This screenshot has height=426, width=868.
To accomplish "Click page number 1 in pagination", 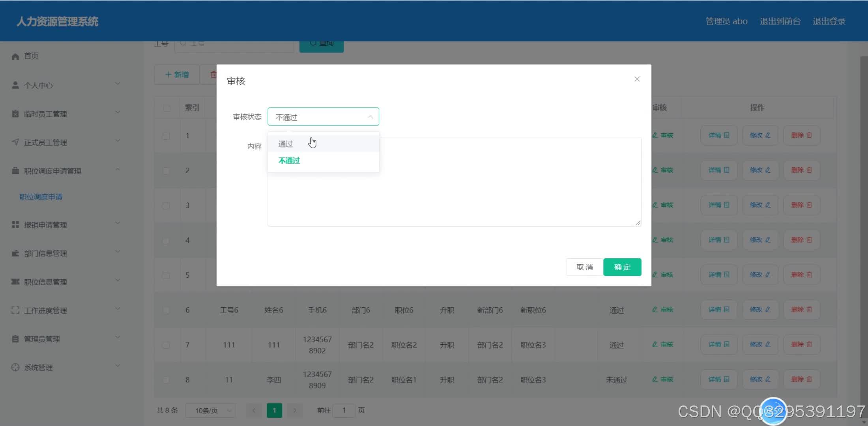I will coord(274,410).
